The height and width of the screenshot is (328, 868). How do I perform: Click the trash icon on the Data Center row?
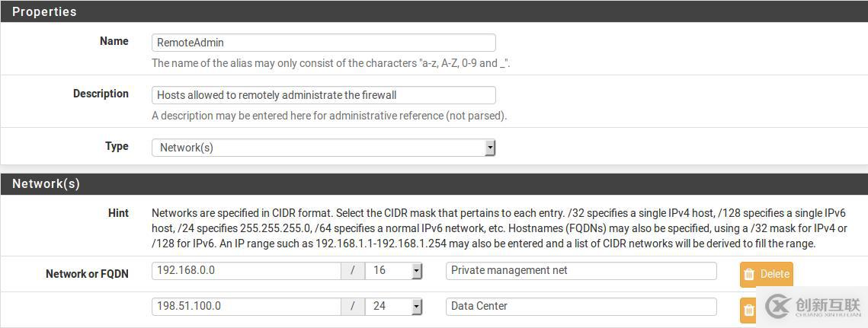click(x=749, y=310)
